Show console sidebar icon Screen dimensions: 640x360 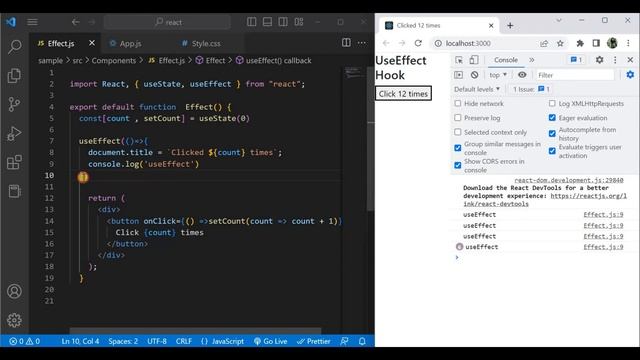(x=458, y=75)
